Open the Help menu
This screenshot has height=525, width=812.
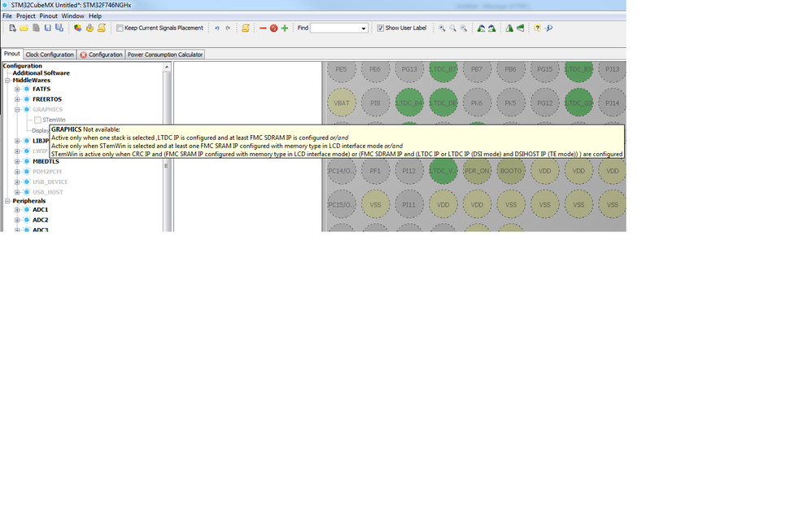[x=94, y=16]
